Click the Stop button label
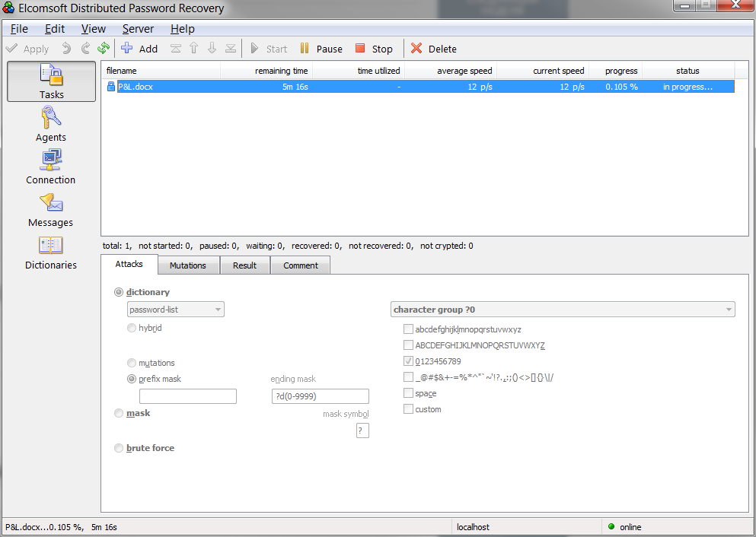Viewport: 756px width, 537px height. [x=382, y=49]
